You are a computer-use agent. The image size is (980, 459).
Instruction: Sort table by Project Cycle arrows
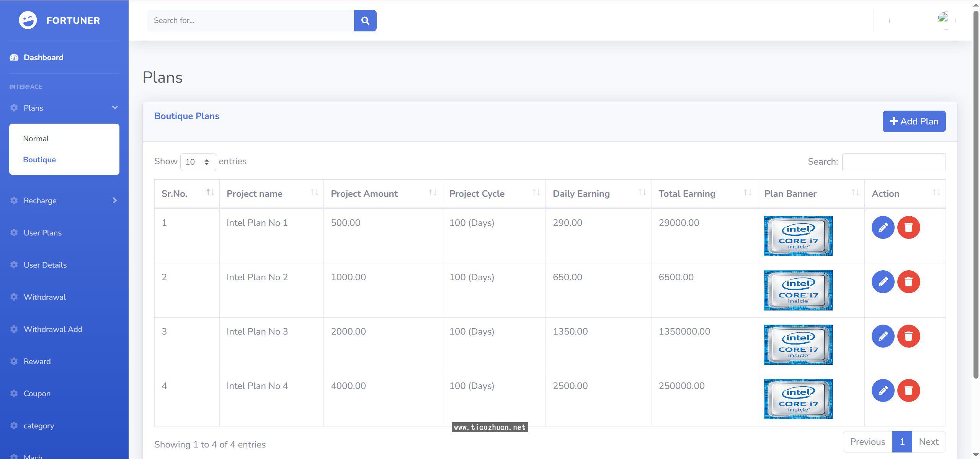(536, 193)
